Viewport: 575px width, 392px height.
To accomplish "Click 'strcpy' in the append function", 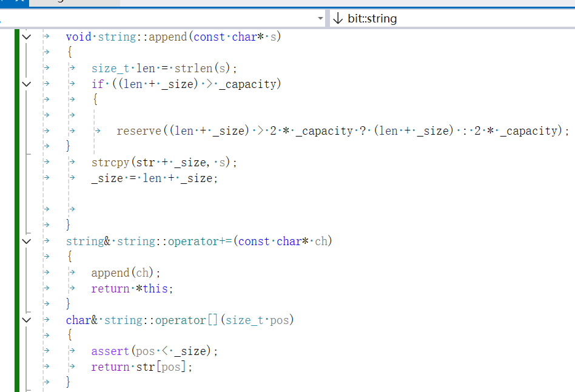I will (110, 162).
